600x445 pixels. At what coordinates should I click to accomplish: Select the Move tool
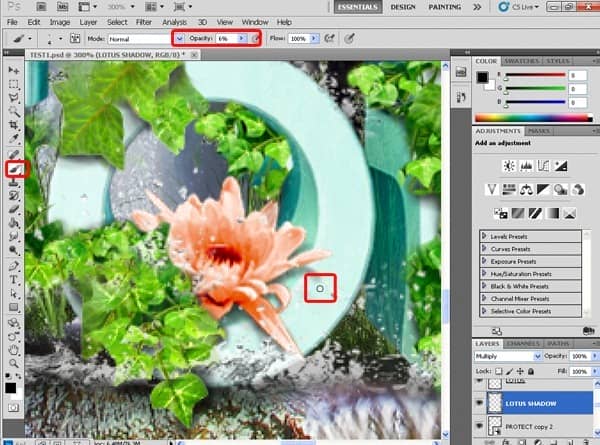tap(14, 70)
